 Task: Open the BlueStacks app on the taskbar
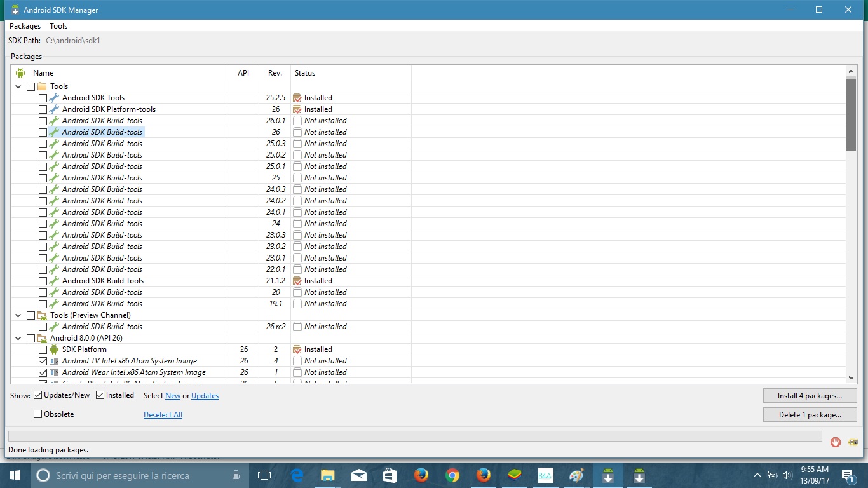514,475
